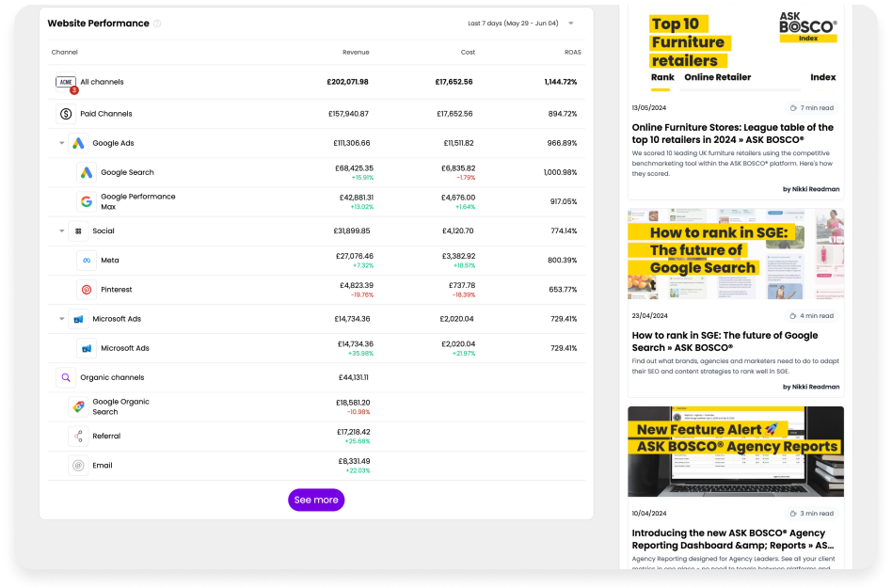Click the Organic channels row label
Image resolution: width=892 pixels, height=588 pixels.
click(x=112, y=377)
